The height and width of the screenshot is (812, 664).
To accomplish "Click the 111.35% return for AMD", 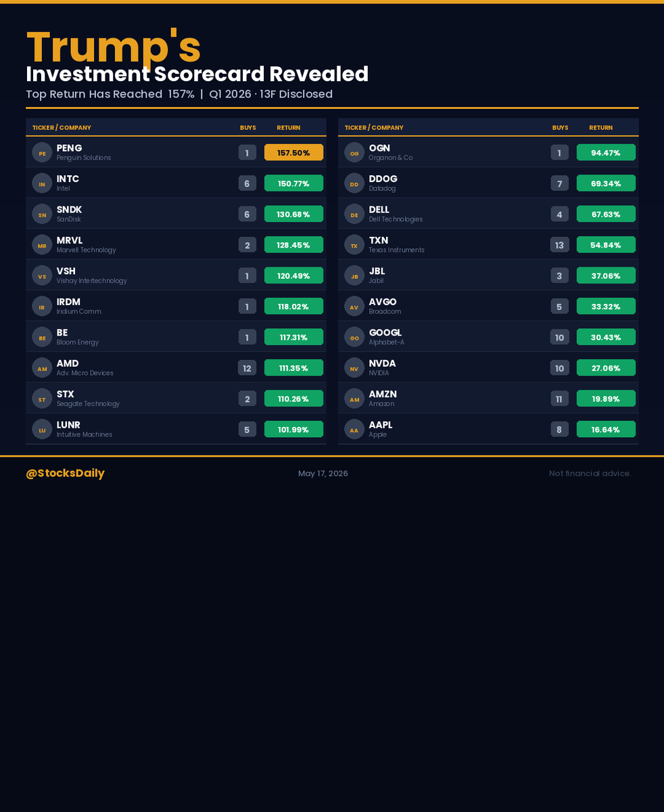I will [x=293, y=368].
